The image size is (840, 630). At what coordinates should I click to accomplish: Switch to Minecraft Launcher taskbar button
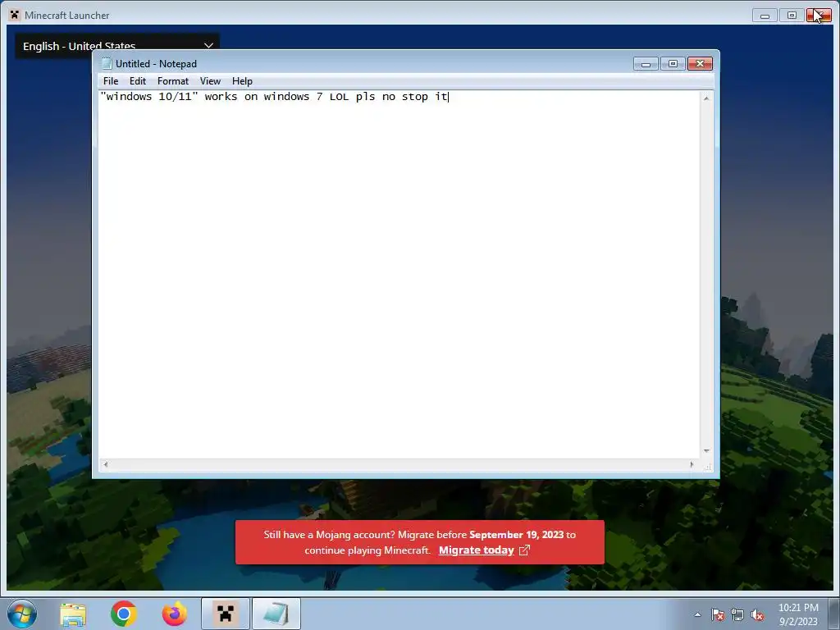click(x=226, y=614)
